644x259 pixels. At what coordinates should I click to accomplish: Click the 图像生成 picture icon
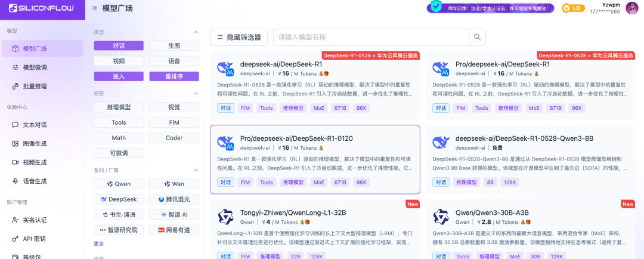(15, 143)
